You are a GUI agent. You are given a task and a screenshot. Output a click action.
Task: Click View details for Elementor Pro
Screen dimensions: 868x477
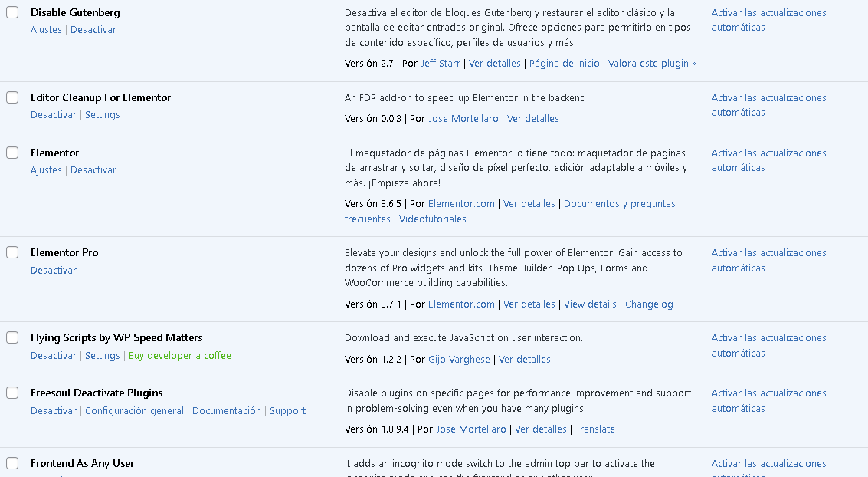590,304
